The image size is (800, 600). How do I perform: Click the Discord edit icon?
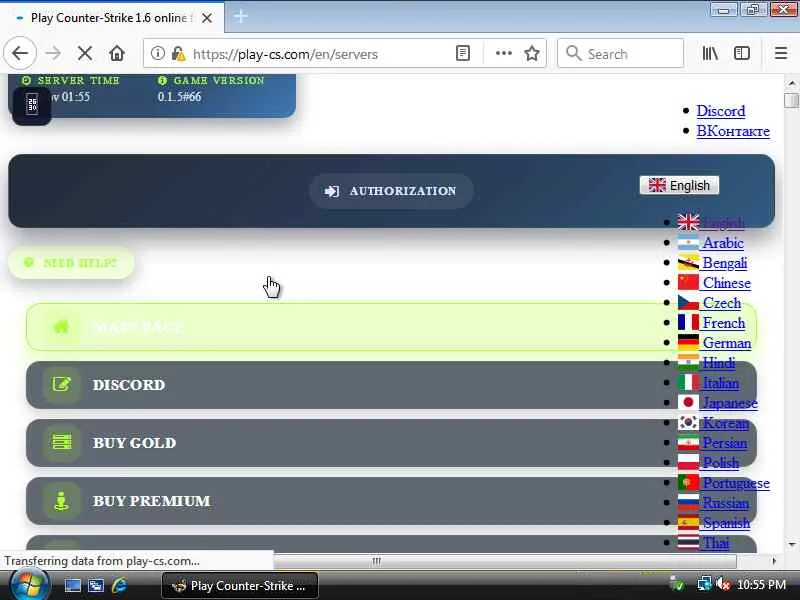[x=61, y=385]
